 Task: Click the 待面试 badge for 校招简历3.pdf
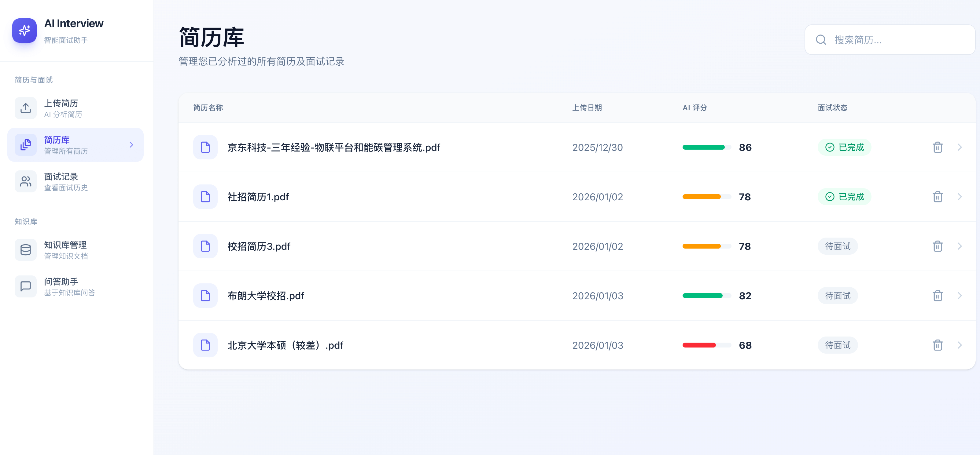pyautogui.click(x=837, y=246)
